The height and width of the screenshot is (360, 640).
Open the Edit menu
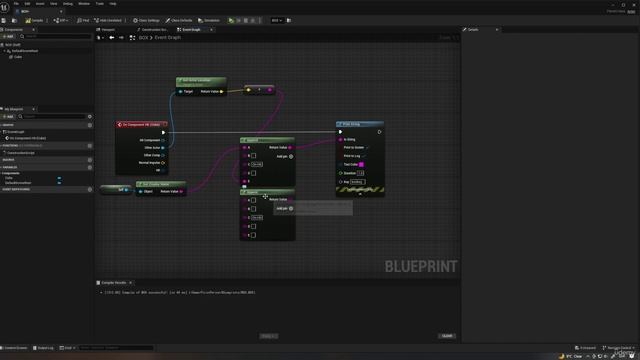click(x=27, y=4)
